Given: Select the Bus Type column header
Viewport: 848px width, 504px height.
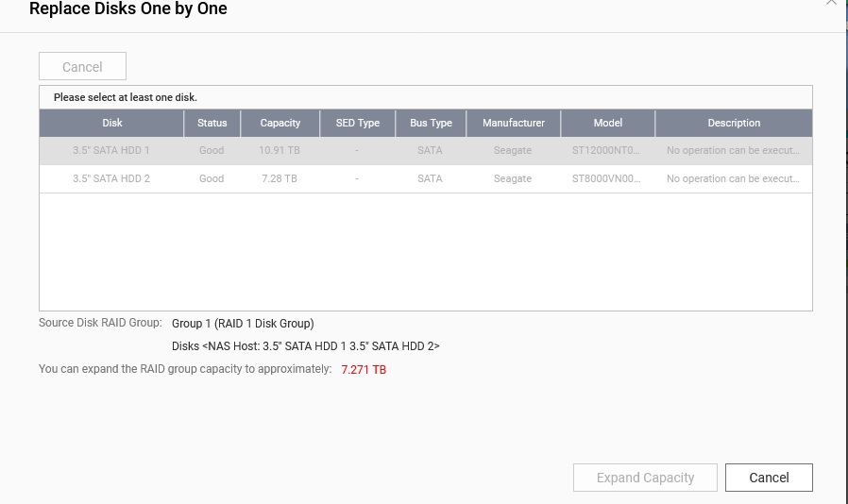Looking at the screenshot, I should [x=431, y=124].
